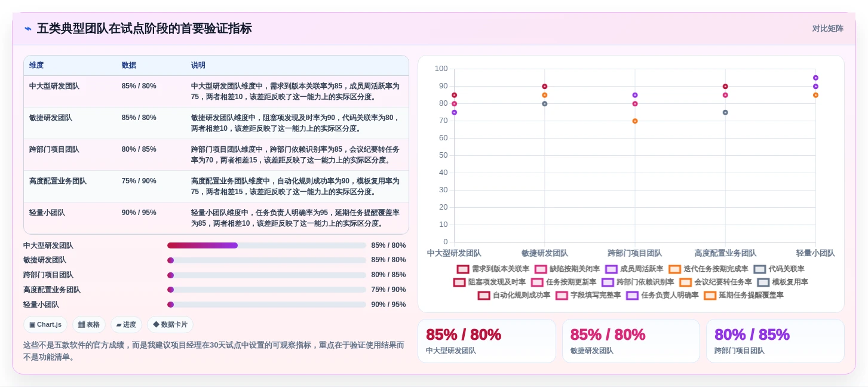Click the panel title 五类典型团队在试点阶段的首要验证指标
The image size is (868, 387).
point(145,29)
